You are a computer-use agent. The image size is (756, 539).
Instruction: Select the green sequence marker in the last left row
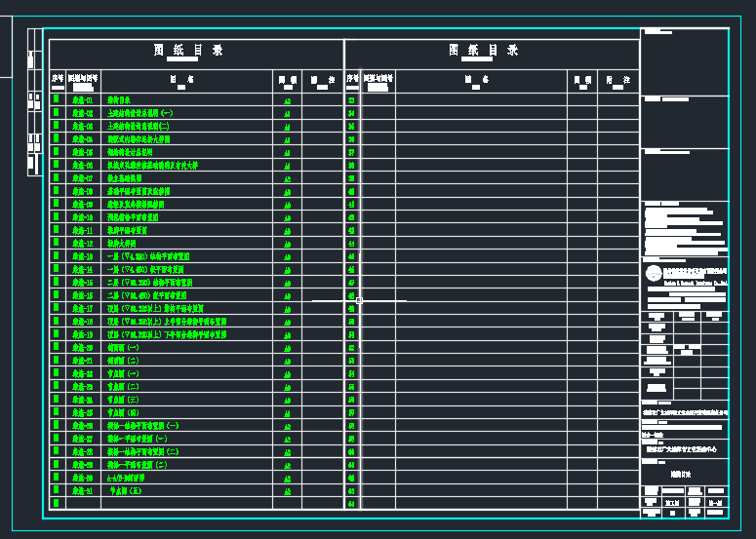[x=57, y=503]
